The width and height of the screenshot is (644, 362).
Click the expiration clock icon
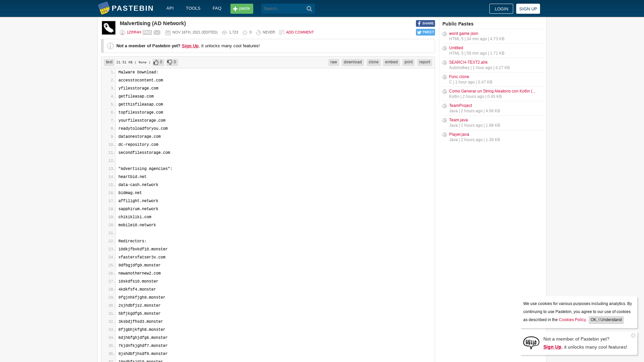click(258, 33)
